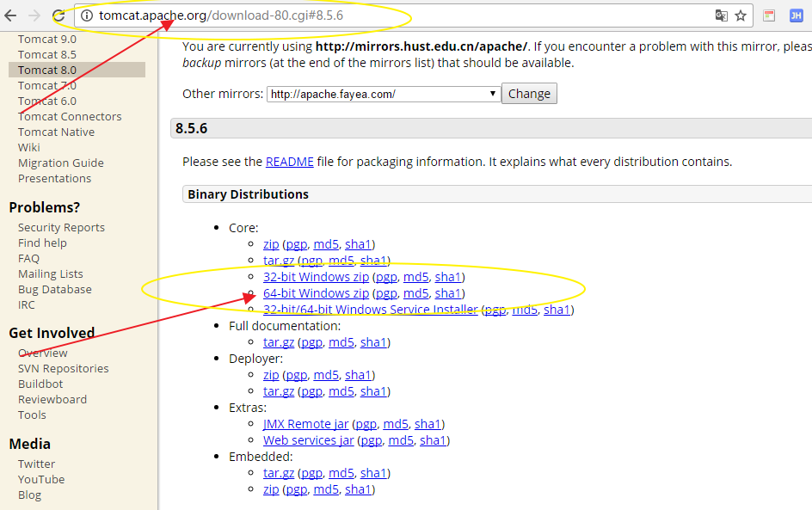Download 32-bit/64-bit Windows Service Installer

tap(370, 310)
